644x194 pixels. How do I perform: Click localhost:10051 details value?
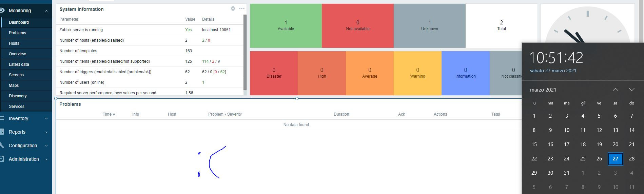[216, 30]
